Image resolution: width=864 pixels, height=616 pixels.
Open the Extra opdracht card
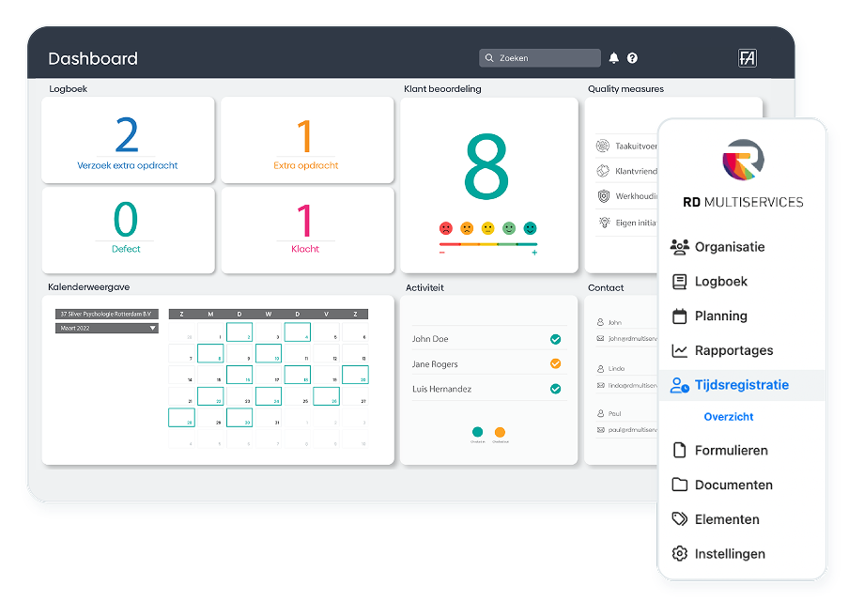307,140
